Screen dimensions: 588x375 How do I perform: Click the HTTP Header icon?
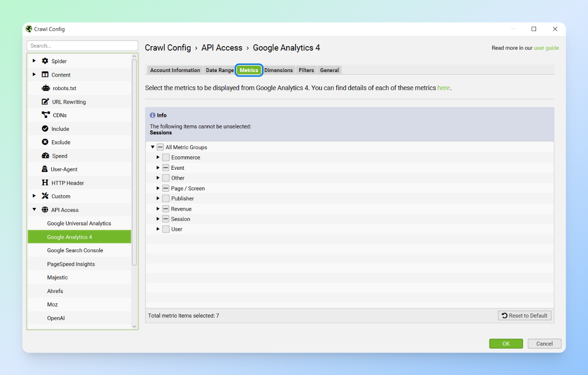pyautogui.click(x=45, y=183)
